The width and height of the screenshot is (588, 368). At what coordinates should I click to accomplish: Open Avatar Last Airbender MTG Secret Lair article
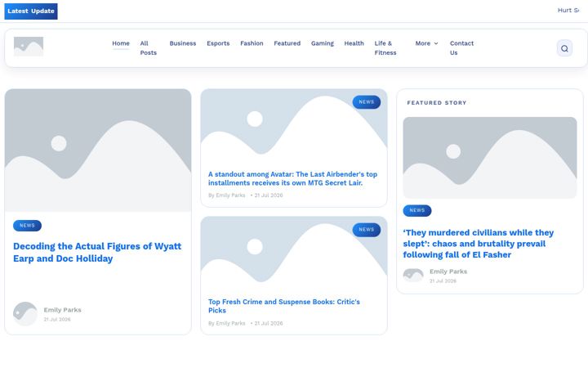[x=292, y=178]
